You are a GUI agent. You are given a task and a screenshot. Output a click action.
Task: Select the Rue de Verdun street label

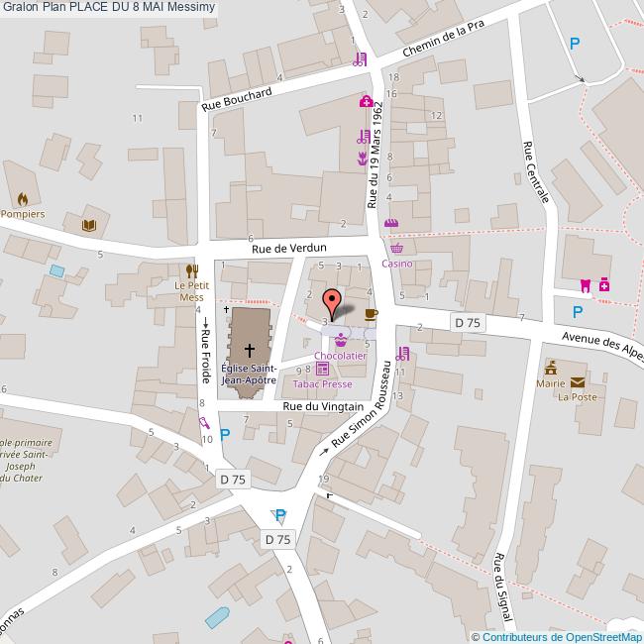point(288,249)
